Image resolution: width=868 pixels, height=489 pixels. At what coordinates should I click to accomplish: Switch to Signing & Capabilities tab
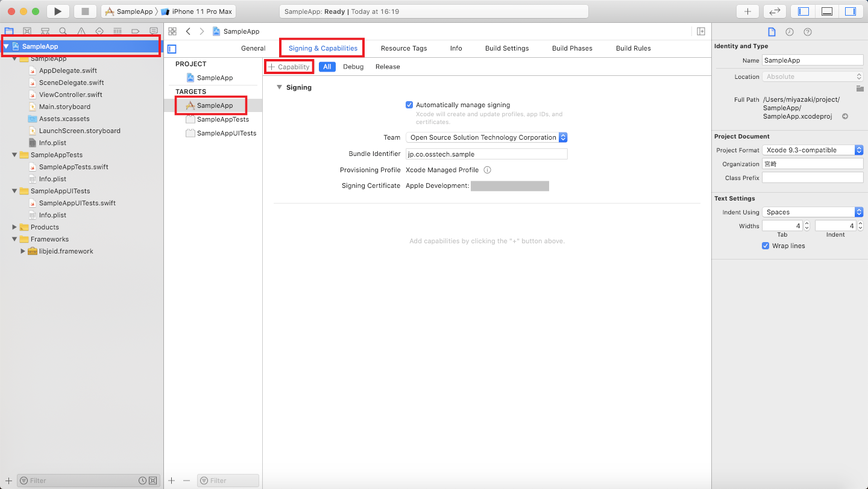323,48
